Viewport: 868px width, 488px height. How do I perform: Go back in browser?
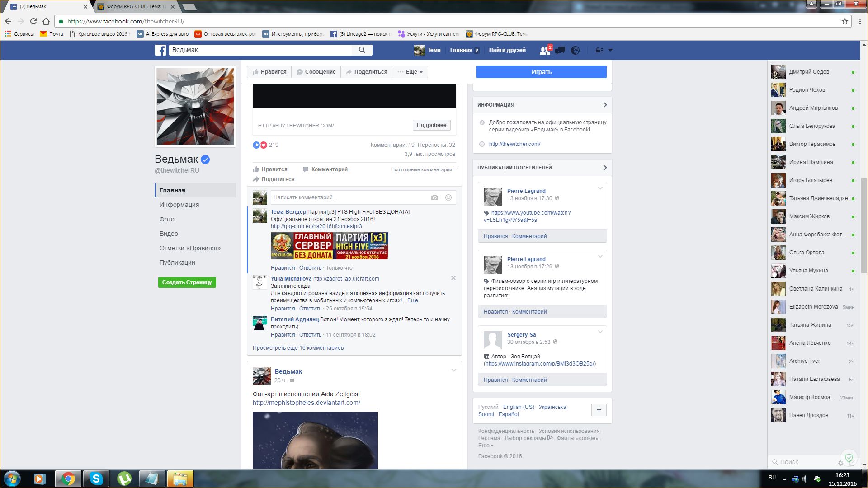pos(8,21)
